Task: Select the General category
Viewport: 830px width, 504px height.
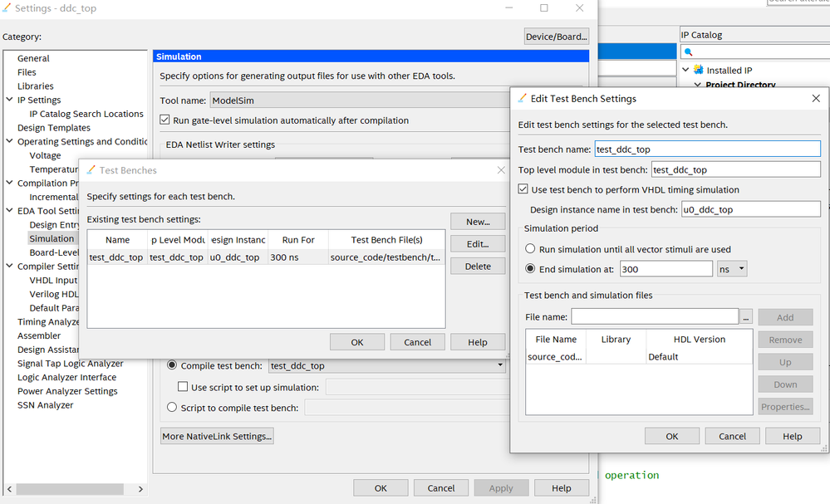Action: pos(33,58)
